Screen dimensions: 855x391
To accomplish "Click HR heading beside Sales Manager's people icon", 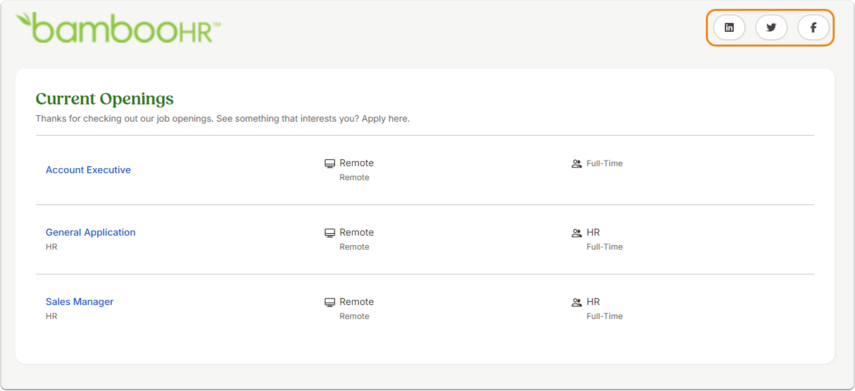I will [593, 302].
